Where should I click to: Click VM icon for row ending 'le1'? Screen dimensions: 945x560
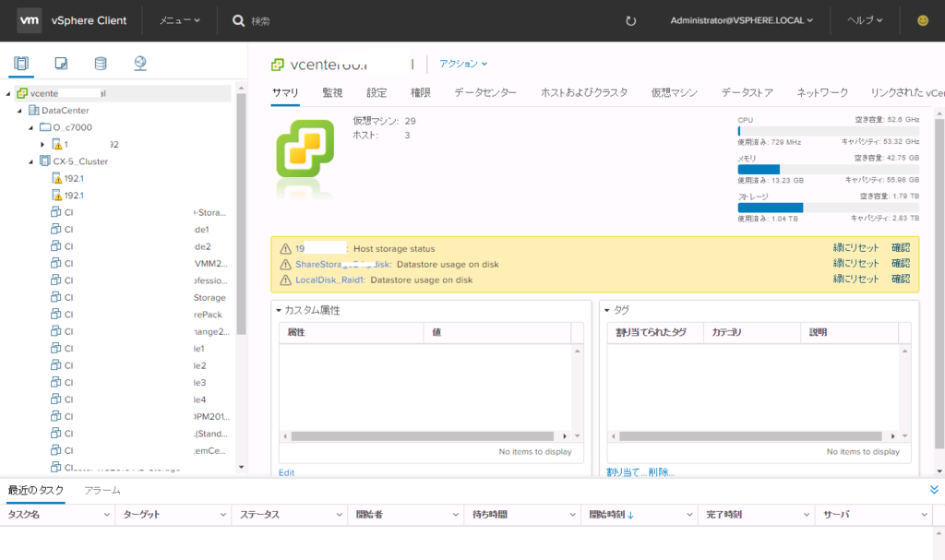coord(55,348)
